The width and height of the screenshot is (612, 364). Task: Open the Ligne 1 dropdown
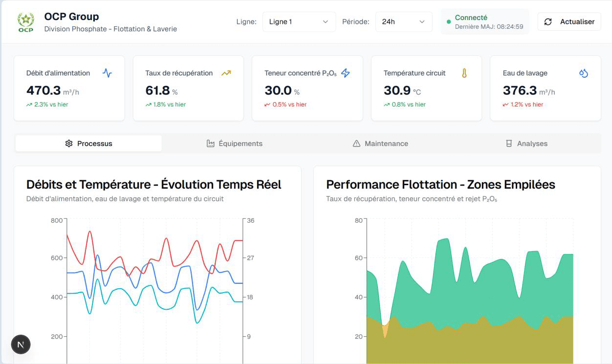[x=299, y=22]
